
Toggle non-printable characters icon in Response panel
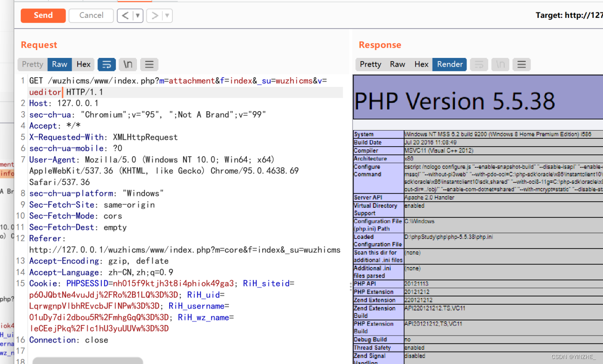pyautogui.click(x=500, y=64)
